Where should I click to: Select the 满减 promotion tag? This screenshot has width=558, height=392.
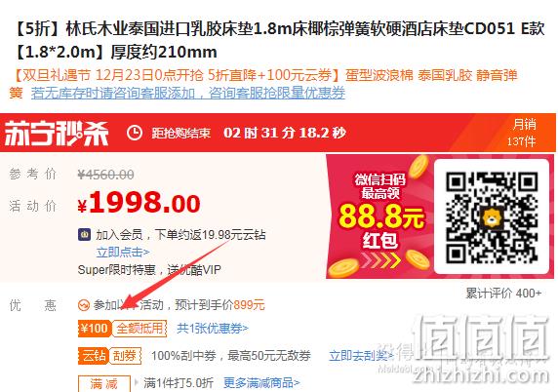pos(104,384)
